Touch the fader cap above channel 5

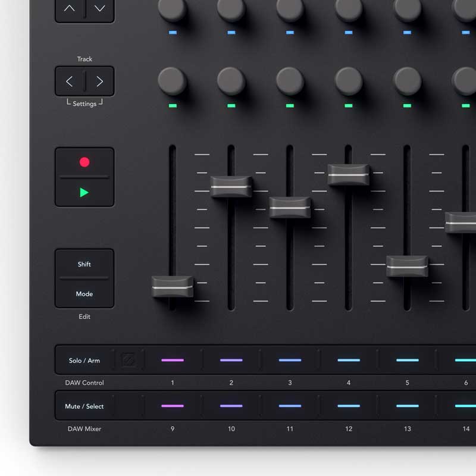[407, 266]
